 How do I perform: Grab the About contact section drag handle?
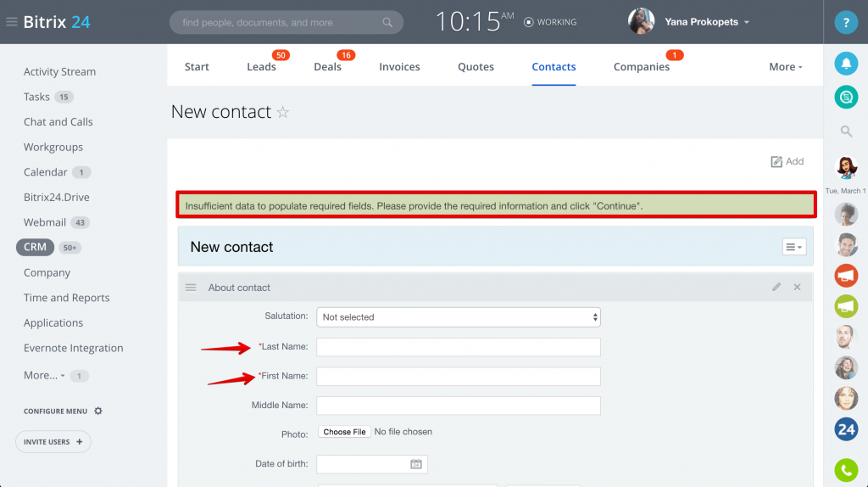coord(191,288)
